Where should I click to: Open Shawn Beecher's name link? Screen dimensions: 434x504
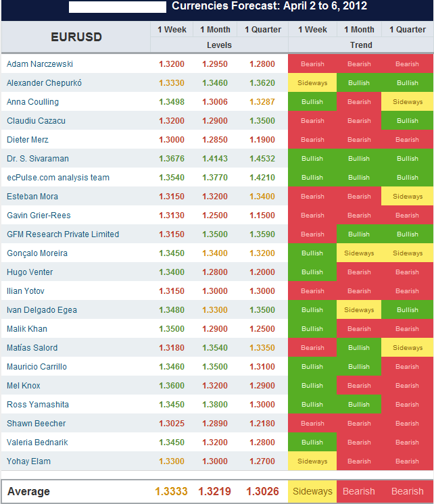coord(36,424)
